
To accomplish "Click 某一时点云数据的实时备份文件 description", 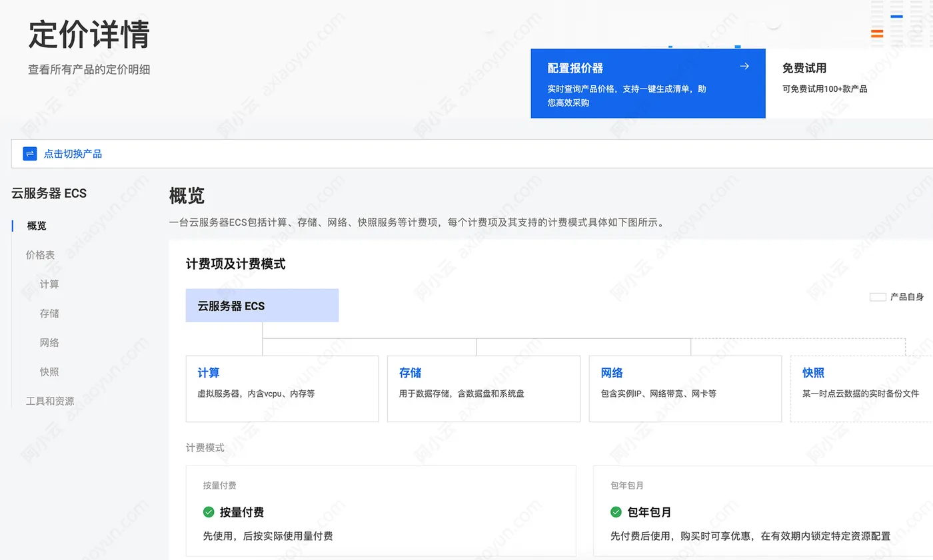I will click(860, 394).
